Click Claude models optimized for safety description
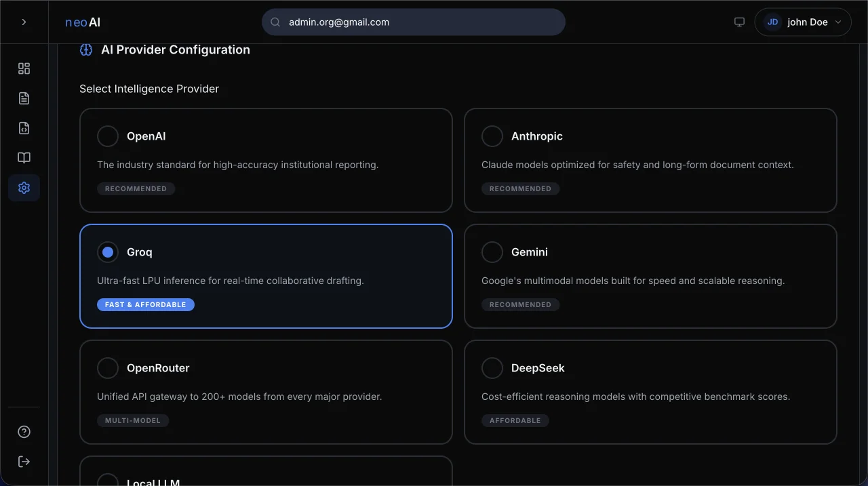The height and width of the screenshot is (486, 868). pyautogui.click(x=637, y=165)
